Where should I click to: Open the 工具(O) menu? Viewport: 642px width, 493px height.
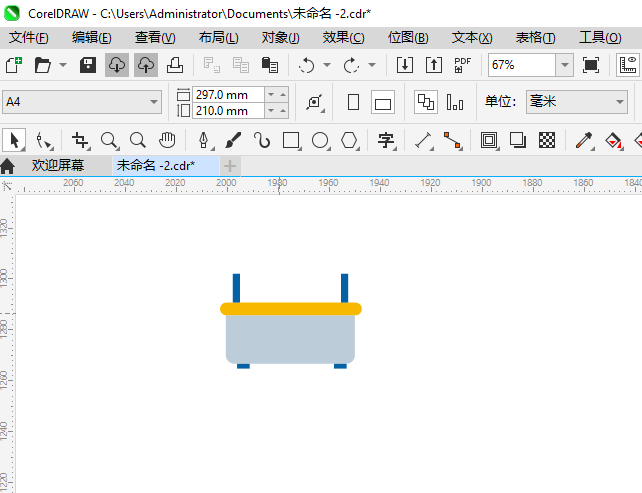pos(600,38)
